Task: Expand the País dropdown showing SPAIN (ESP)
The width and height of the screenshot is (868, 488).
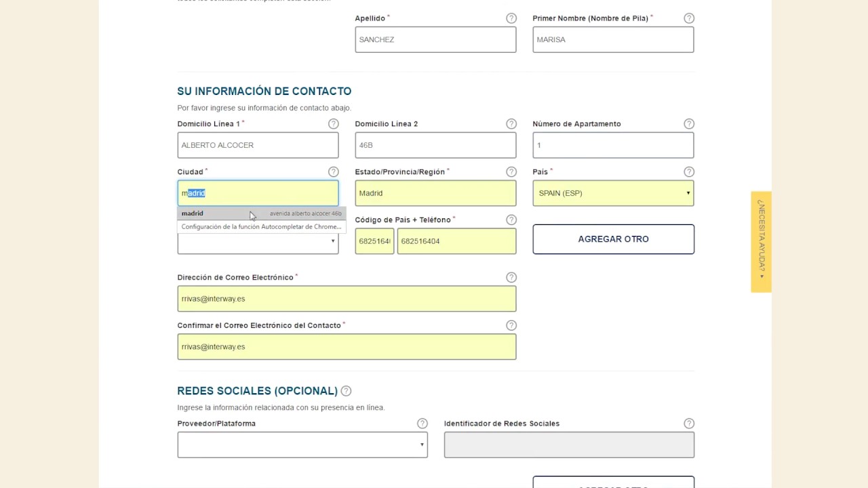Action: (x=613, y=193)
